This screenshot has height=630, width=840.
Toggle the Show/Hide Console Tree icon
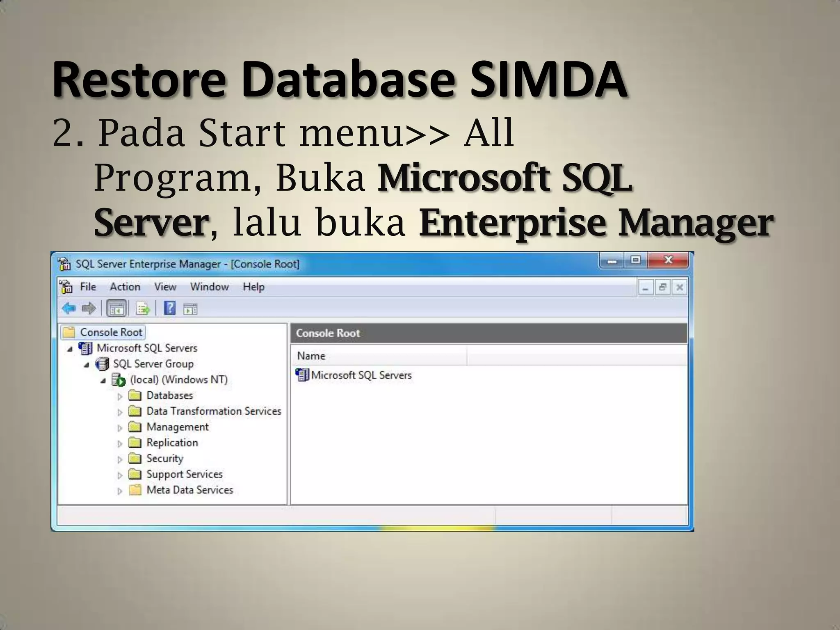pyautogui.click(x=116, y=308)
